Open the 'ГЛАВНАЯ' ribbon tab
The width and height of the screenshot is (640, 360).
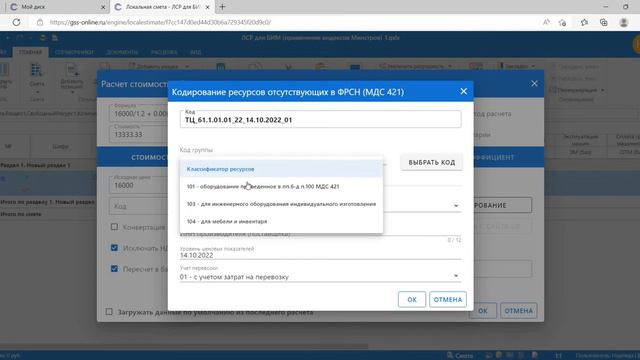pyautogui.click(x=30, y=52)
